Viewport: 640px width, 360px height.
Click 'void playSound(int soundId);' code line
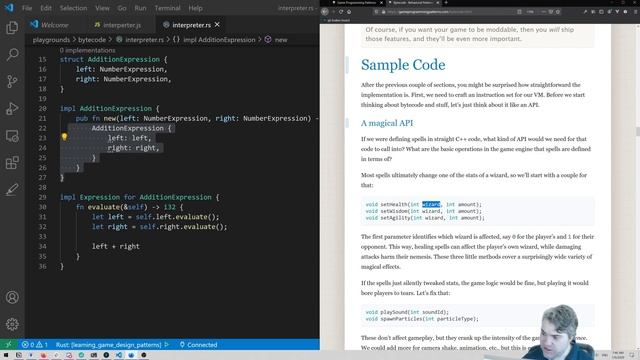407,312
